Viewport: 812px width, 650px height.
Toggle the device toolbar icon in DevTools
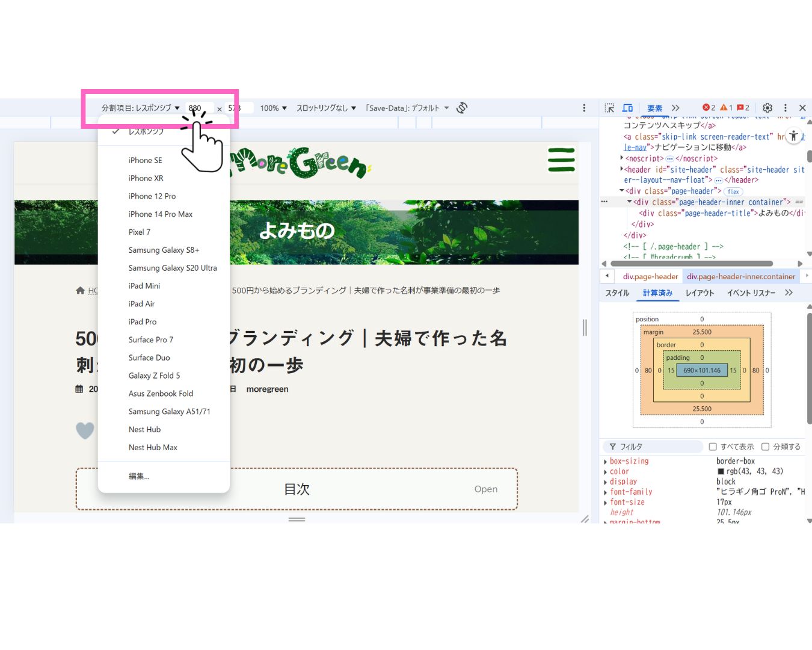pyautogui.click(x=627, y=108)
